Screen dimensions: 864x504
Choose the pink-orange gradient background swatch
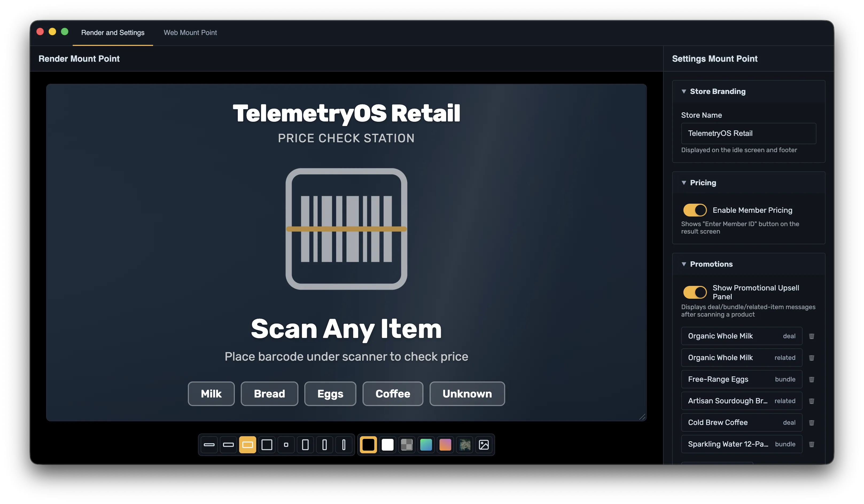click(445, 445)
